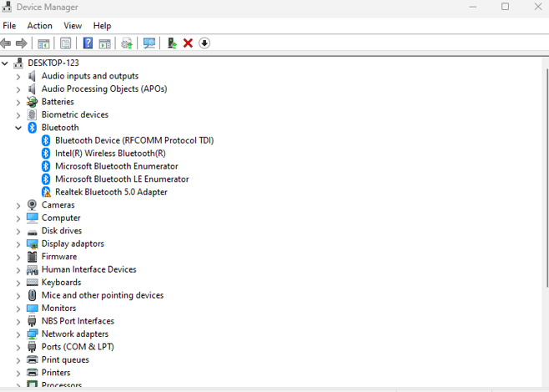The width and height of the screenshot is (549, 392).
Task: Expand the Printers category
Action: point(18,374)
